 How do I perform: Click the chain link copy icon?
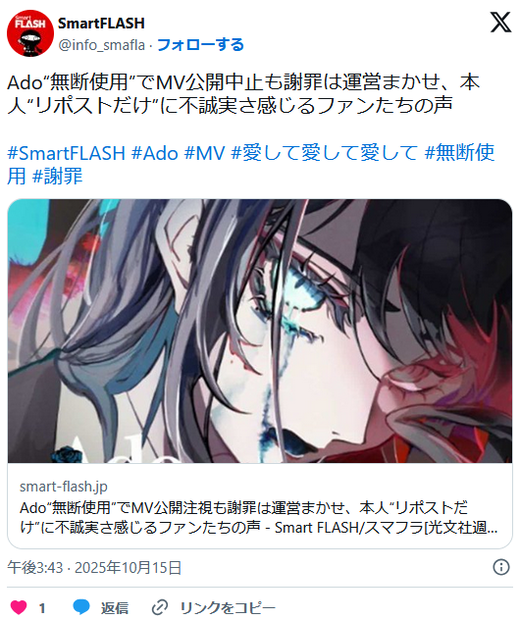(160, 607)
